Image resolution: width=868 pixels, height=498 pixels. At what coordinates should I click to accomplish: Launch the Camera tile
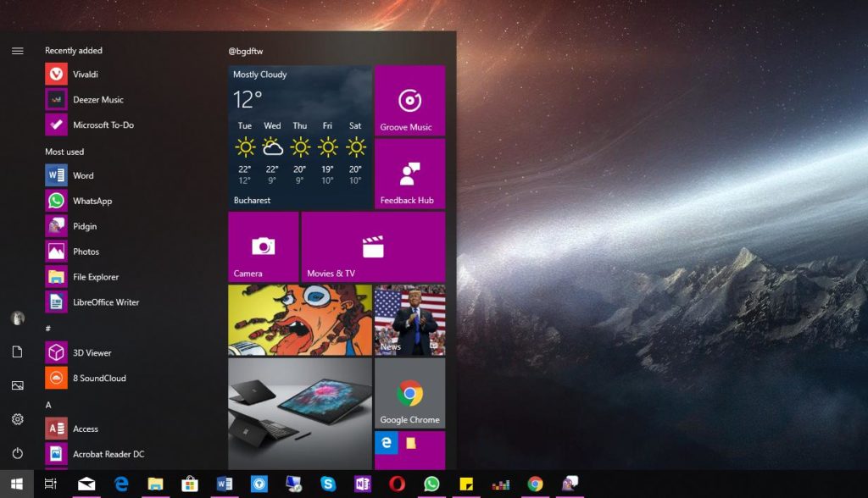tap(264, 246)
